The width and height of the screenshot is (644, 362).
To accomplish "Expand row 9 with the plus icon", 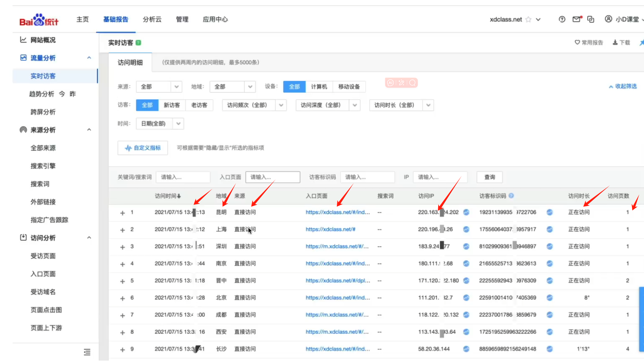I will point(122,349).
